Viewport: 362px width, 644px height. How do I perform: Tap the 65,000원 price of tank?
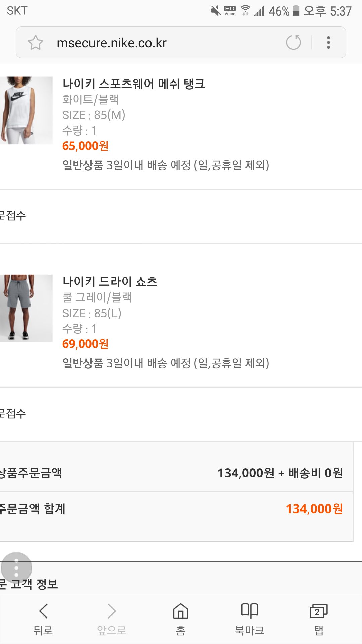click(x=85, y=146)
